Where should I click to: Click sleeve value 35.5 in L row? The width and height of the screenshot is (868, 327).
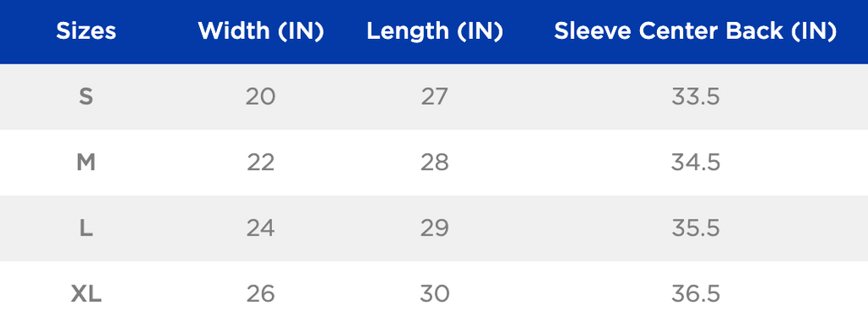click(696, 228)
